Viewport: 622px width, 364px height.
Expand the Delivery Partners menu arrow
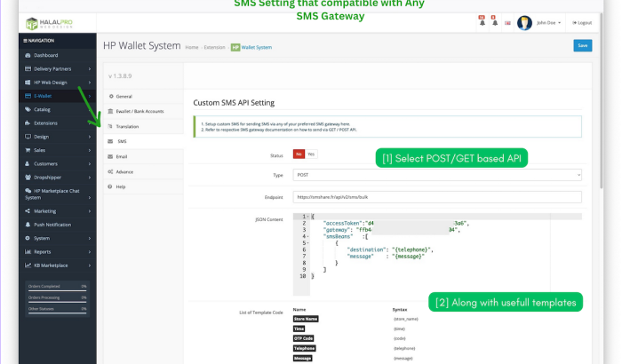[89, 69]
